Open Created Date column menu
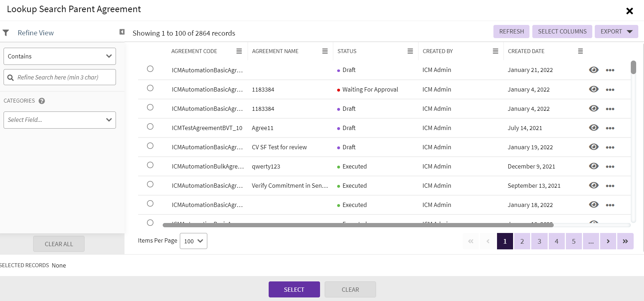Image resolution: width=644 pixels, height=301 pixels. point(580,51)
